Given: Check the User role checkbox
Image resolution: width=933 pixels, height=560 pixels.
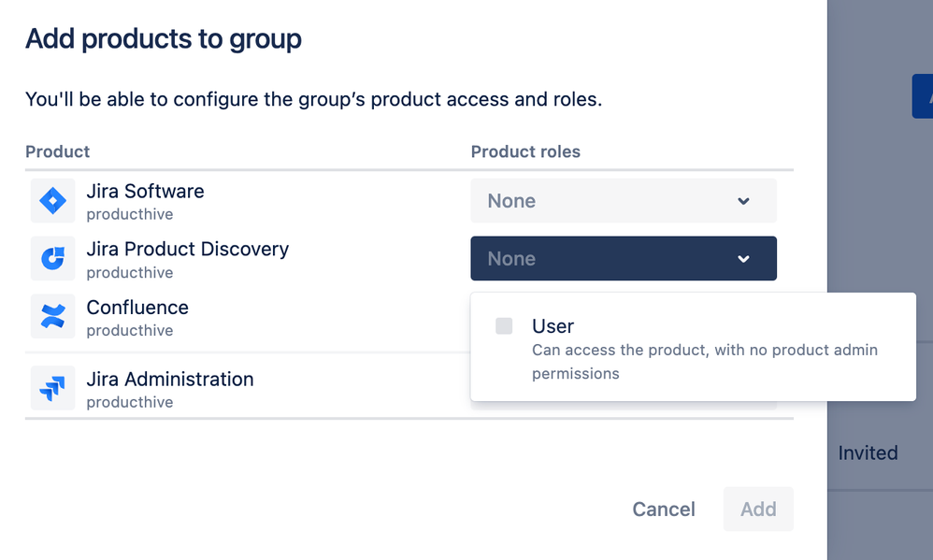Looking at the screenshot, I should [x=504, y=325].
